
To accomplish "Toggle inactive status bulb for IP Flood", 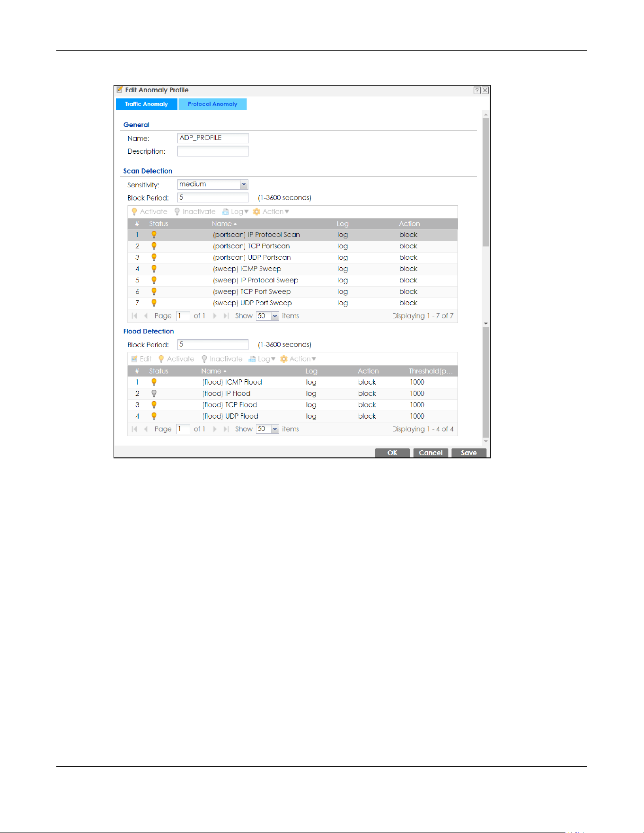I will (x=154, y=394).
